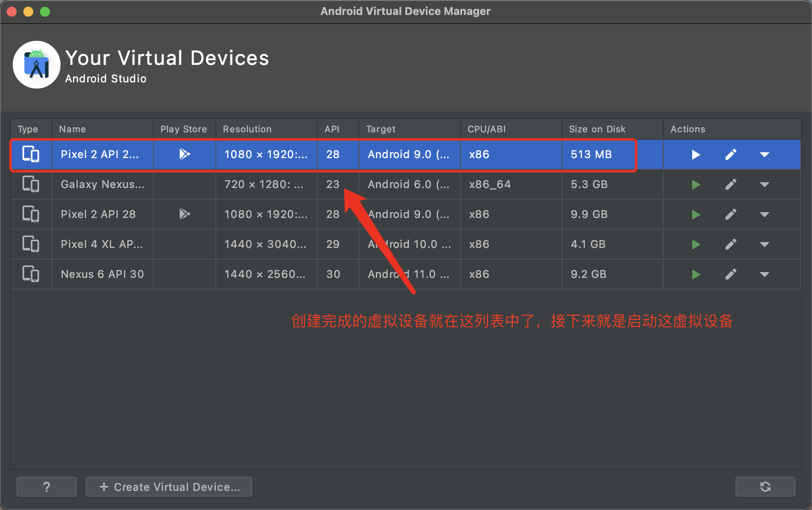Viewport: 812px width, 510px height.
Task: Click device type icon for Pixel 2 API 28
Action: point(31,214)
